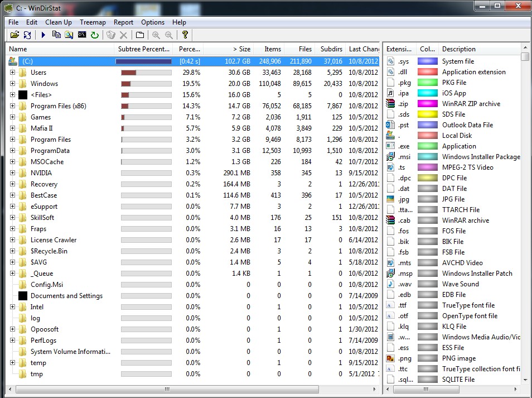Image resolution: width=532 pixels, height=398 pixels.
Task: Expand the <Files> node
Action: pos(13,95)
